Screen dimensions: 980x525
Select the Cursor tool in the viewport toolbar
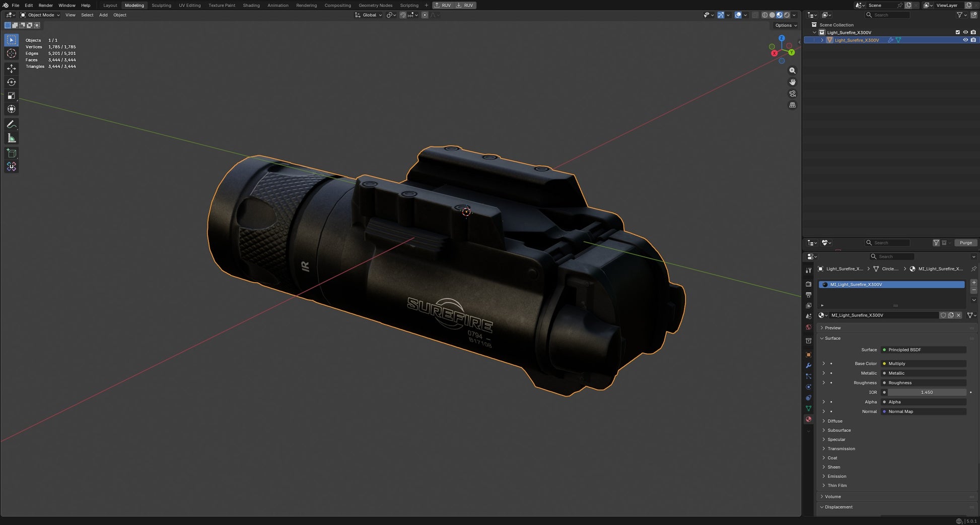(12, 53)
